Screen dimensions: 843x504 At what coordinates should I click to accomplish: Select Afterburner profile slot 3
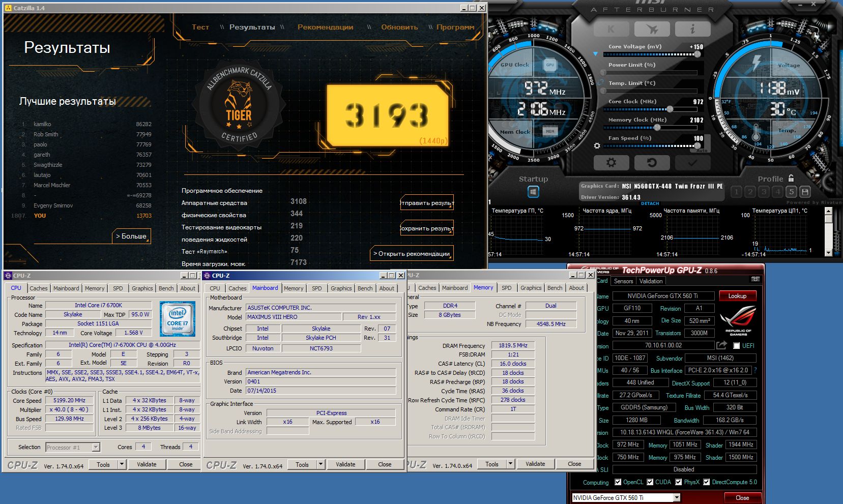point(764,192)
